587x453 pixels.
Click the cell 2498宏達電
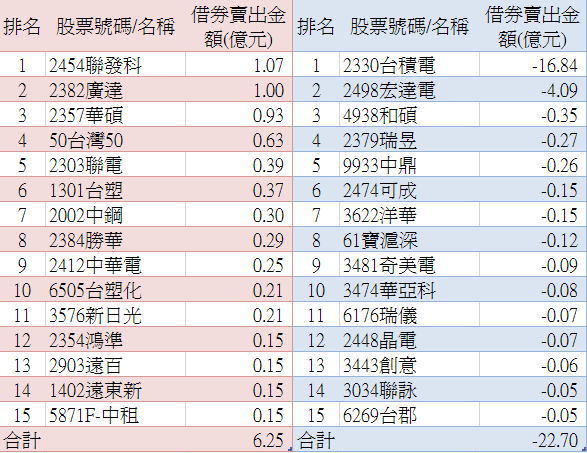(409, 90)
